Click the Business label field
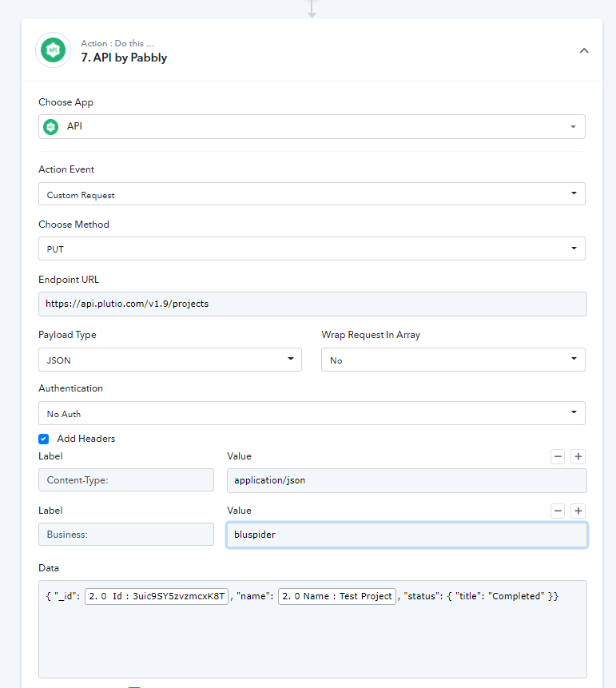This screenshot has height=688, width=616. point(126,535)
